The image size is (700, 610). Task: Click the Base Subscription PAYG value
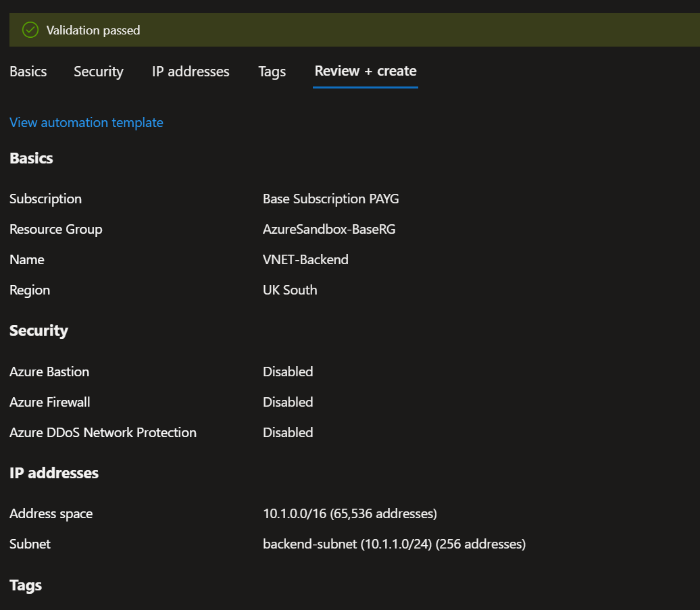[x=330, y=199]
